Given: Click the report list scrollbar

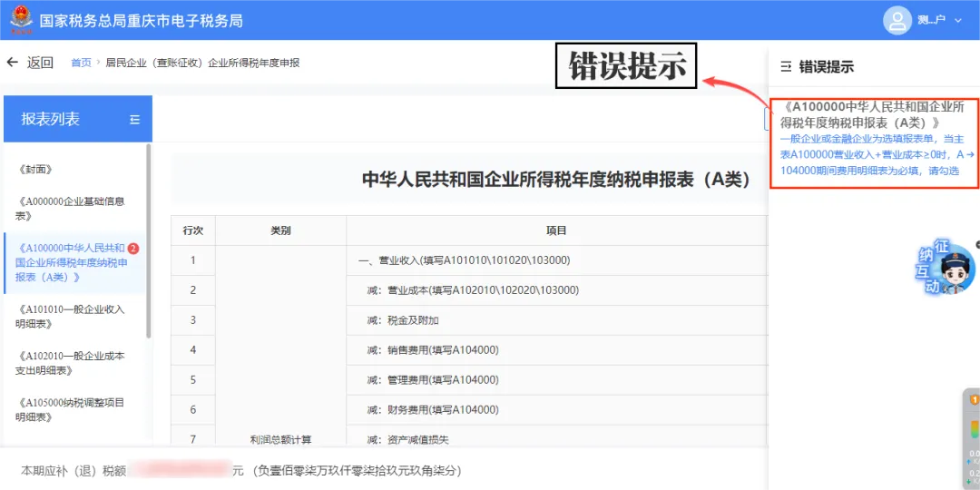Looking at the screenshot, I should 149,240.
